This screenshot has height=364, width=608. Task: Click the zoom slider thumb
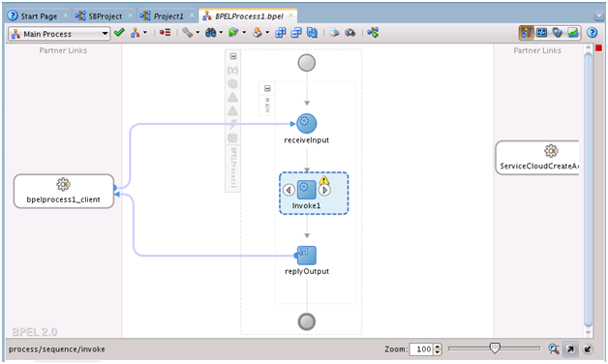pyautogui.click(x=495, y=349)
